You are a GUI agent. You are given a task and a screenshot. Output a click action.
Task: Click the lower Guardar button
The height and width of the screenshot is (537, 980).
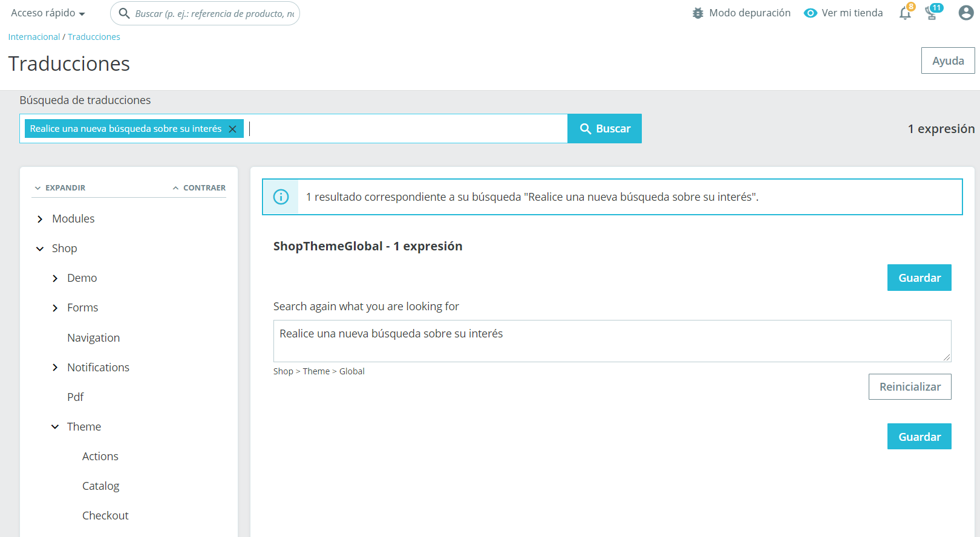(920, 437)
